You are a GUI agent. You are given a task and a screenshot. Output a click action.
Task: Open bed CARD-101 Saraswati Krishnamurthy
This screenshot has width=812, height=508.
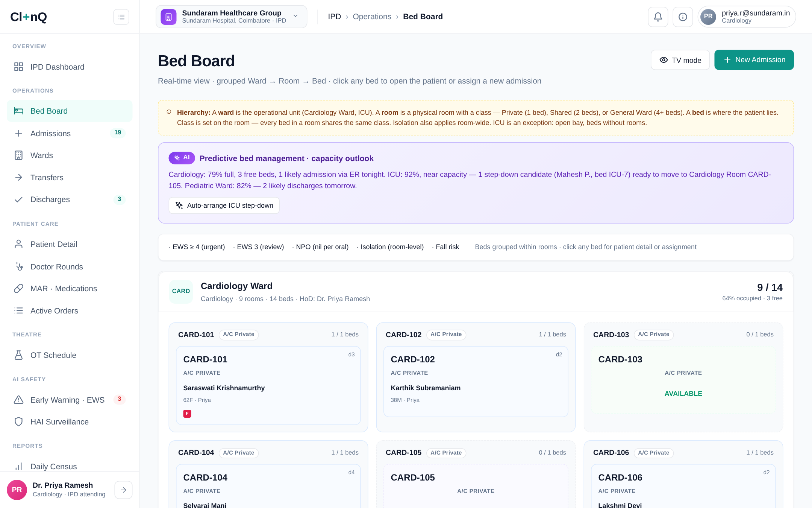click(x=268, y=385)
